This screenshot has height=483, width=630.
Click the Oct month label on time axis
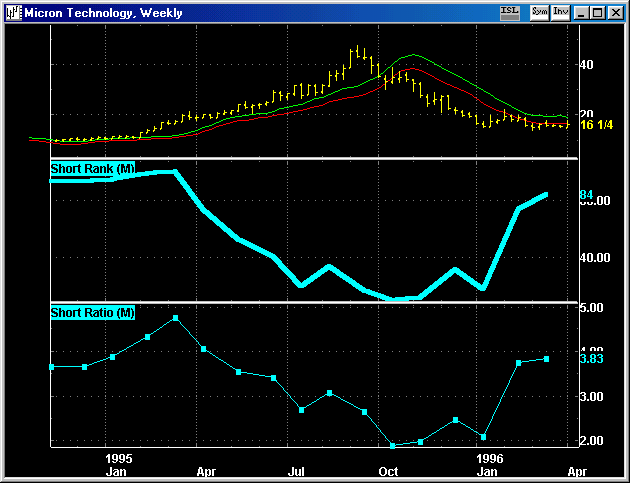(389, 471)
